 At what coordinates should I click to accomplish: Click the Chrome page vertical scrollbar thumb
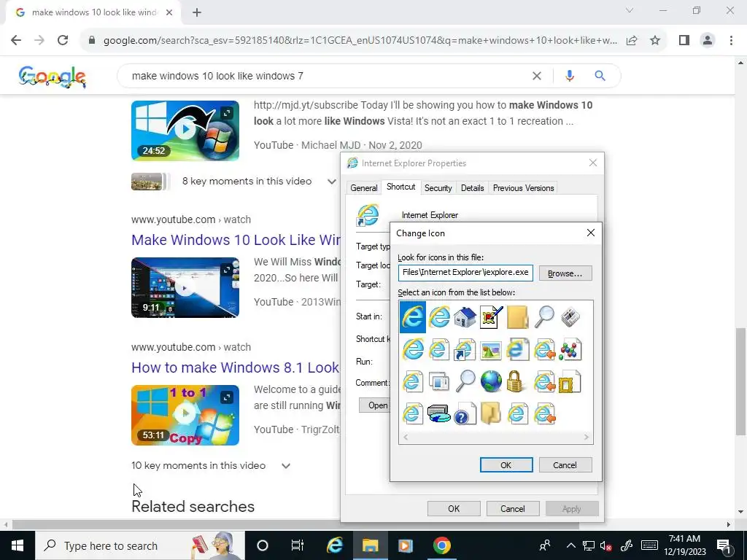pyautogui.click(x=741, y=381)
